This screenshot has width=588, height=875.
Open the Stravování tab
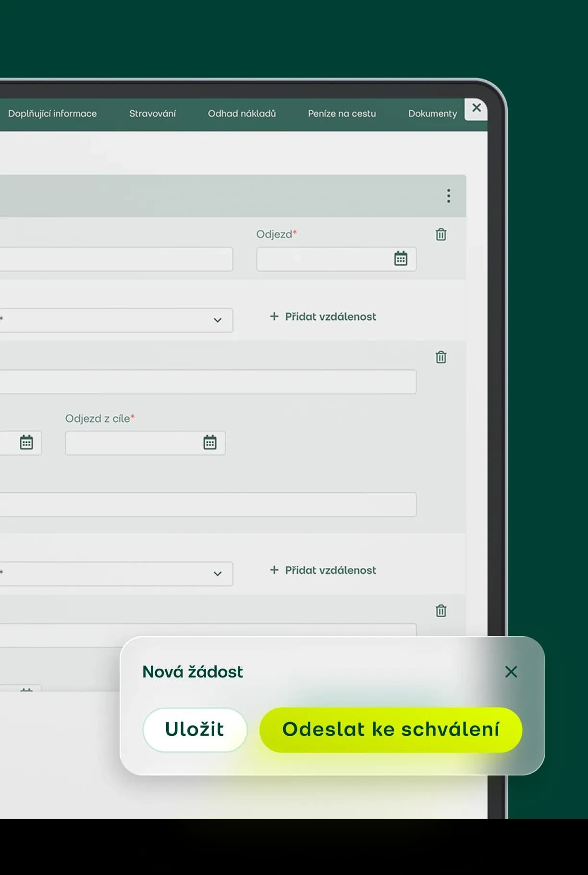pos(152,114)
